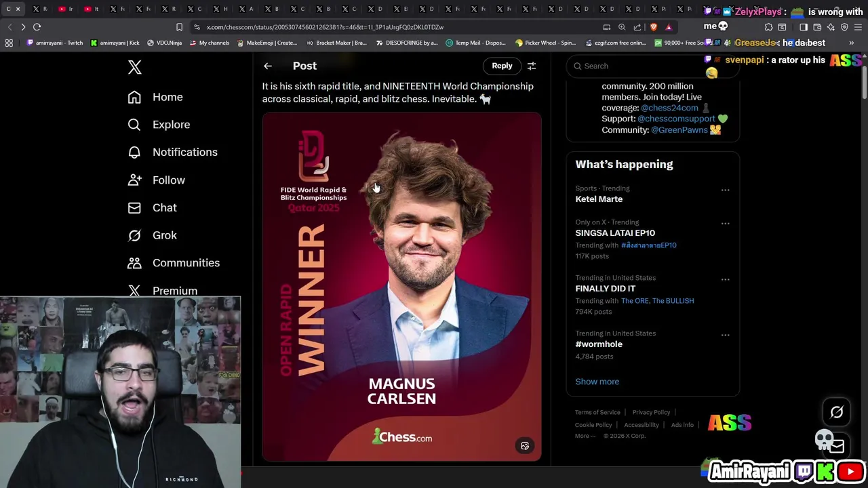Click the X logo in sidebar
868x488 pixels.
tap(134, 66)
